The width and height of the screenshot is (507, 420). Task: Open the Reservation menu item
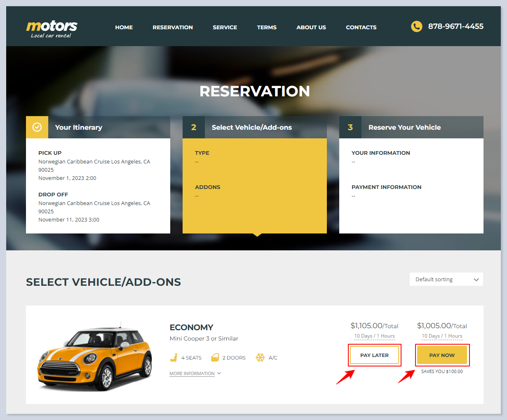(x=173, y=27)
